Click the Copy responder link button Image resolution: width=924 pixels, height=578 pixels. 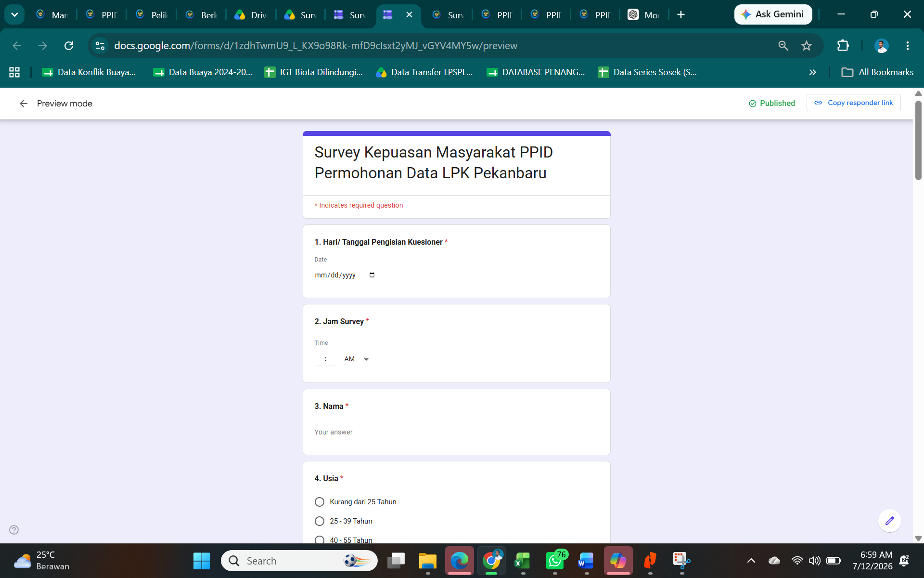click(853, 103)
